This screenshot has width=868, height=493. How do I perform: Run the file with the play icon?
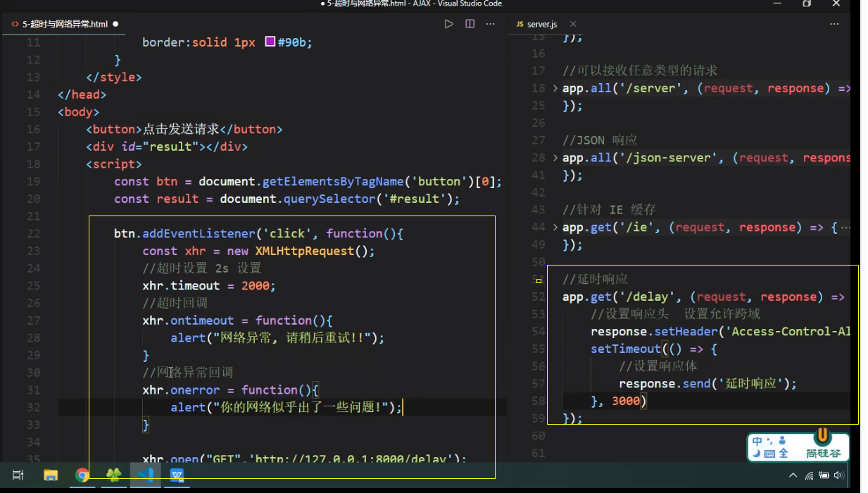coord(448,24)
